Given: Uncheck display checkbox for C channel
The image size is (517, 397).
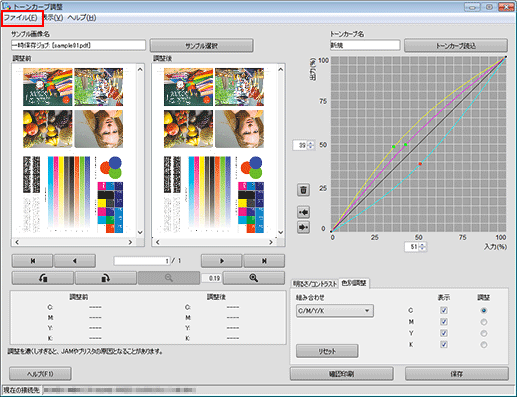Looking at the screenshot, I should point(444,310).
